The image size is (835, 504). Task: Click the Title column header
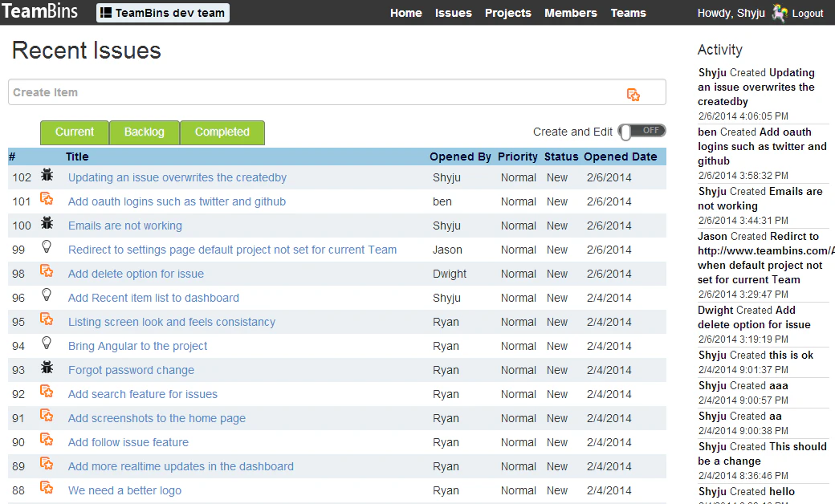click(77, 156)
